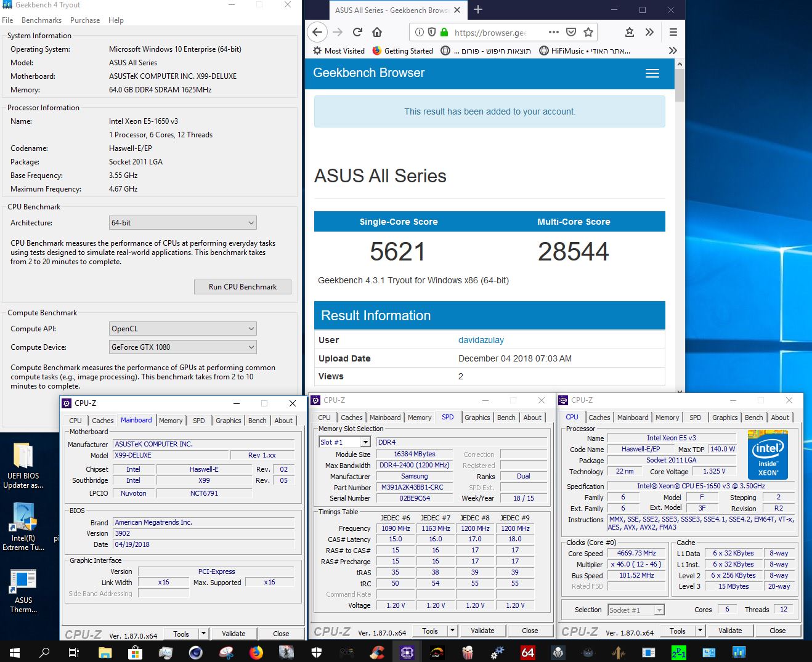Image resolution: width=812 pixels, height=662 pixels.
Task: Open page actions three-dot menu
Action: 553,32
